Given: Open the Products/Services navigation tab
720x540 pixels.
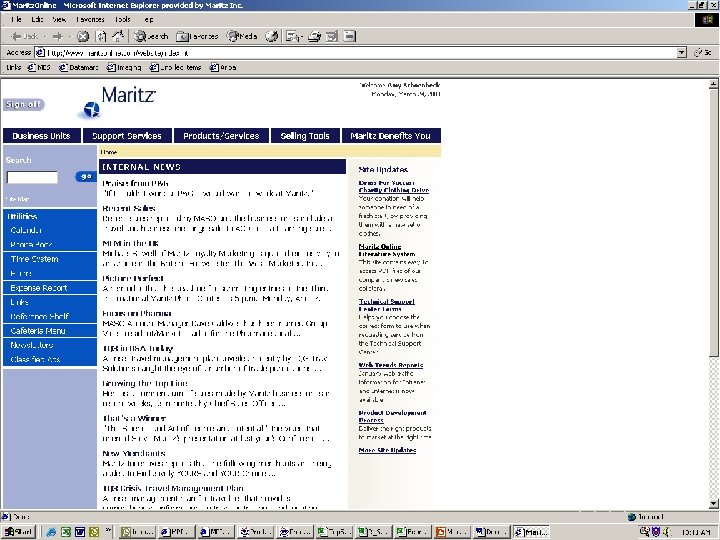Looking at the screenshot, I should point(221,136).
